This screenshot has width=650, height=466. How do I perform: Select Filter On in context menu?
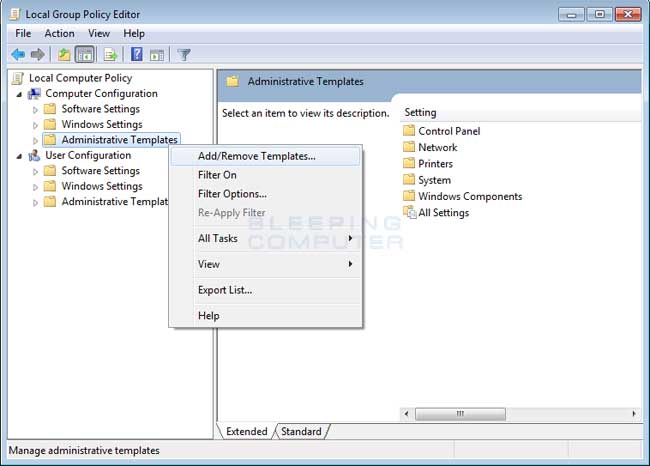[x=265, y=175]
